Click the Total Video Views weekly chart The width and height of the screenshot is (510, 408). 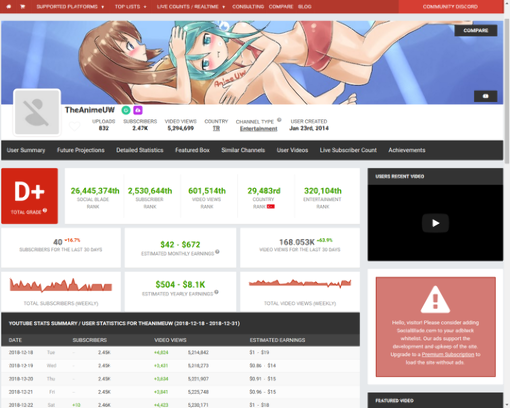(300, 283)
